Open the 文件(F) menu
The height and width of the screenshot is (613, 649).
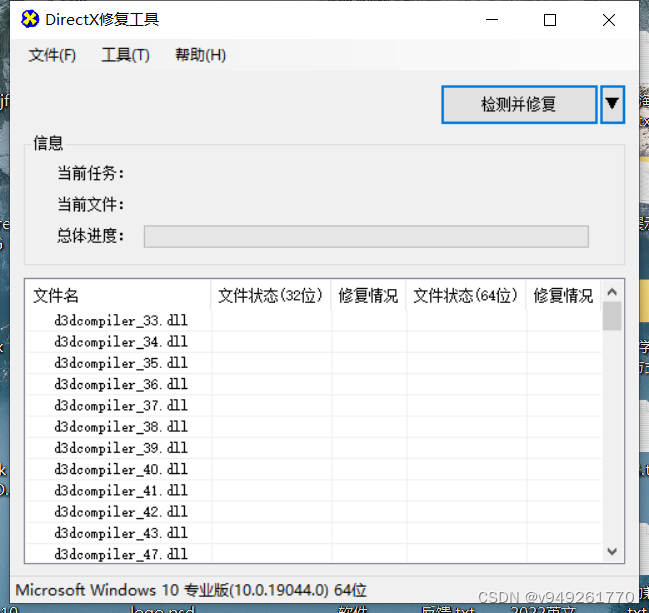point(52,55)
